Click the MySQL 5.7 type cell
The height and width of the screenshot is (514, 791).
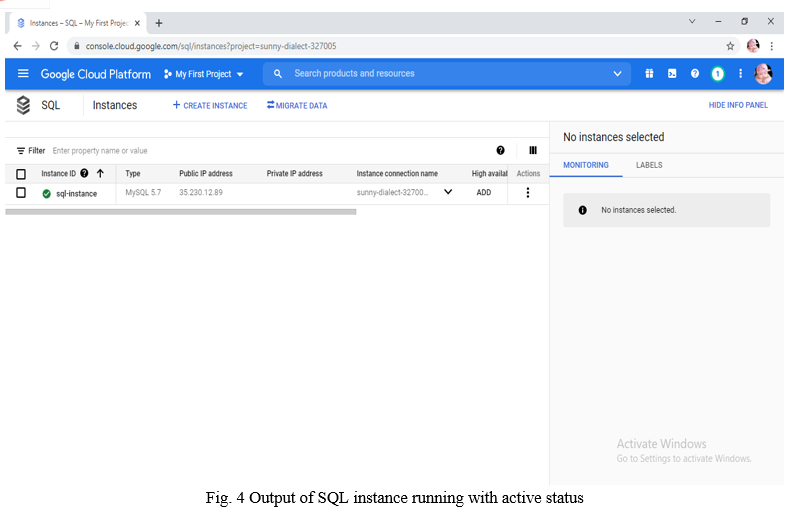(143, 192)
